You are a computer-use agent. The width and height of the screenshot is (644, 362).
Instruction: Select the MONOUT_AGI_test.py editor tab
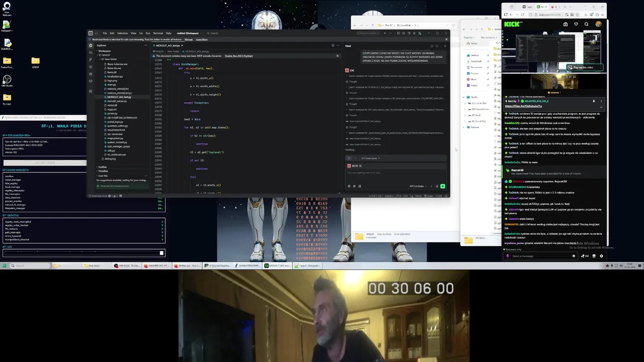(168, 45)
